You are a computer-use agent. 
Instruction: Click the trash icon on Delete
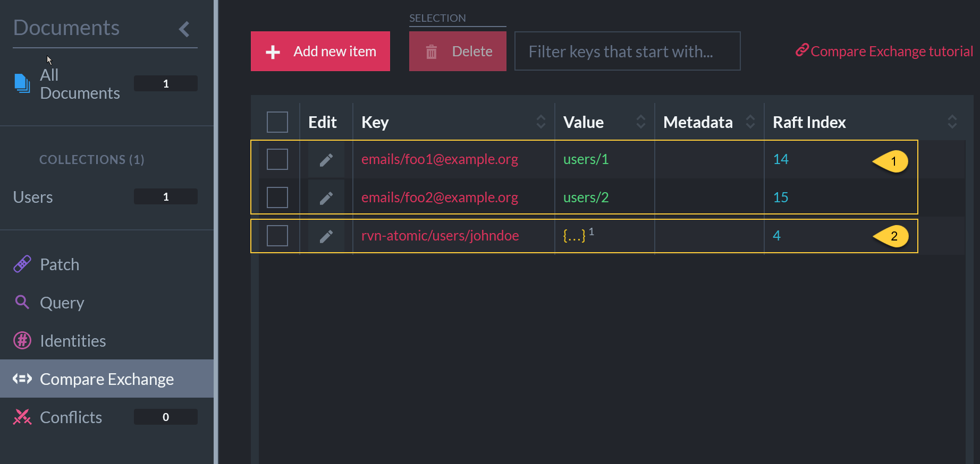pos(432,51)
